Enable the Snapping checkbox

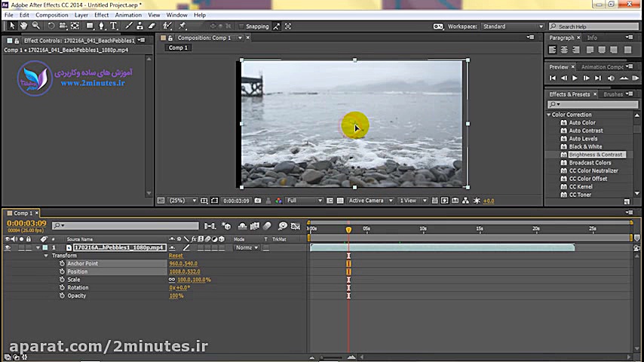coord(241,26)
